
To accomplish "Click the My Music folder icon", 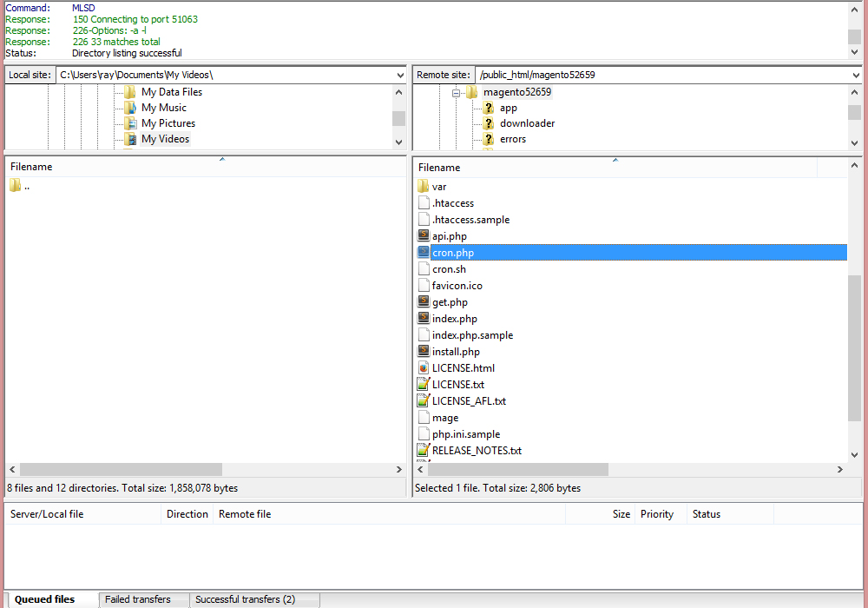I will pos(130,108).
